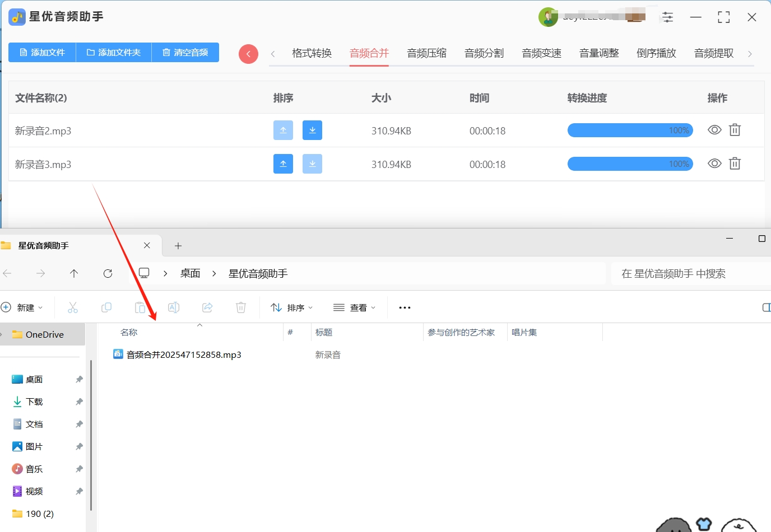Open the settings sliders icon in title bar
The width and height of the screenshot is (771, 532).
point(667,17)
